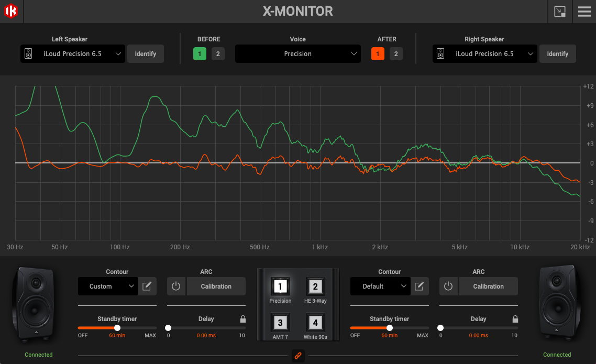Toggle the right Delay lock
Viewport: 596px width, 364px height.
[515, 319]
